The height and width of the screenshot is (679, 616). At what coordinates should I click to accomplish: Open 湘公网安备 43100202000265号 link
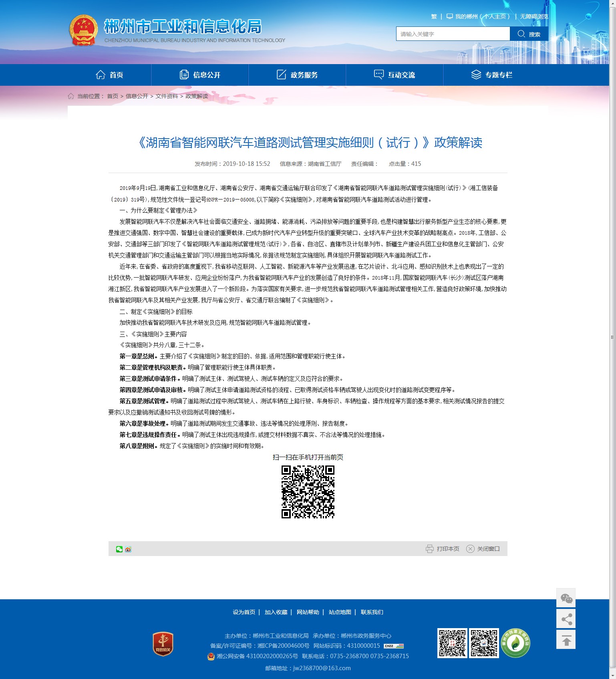258,656
